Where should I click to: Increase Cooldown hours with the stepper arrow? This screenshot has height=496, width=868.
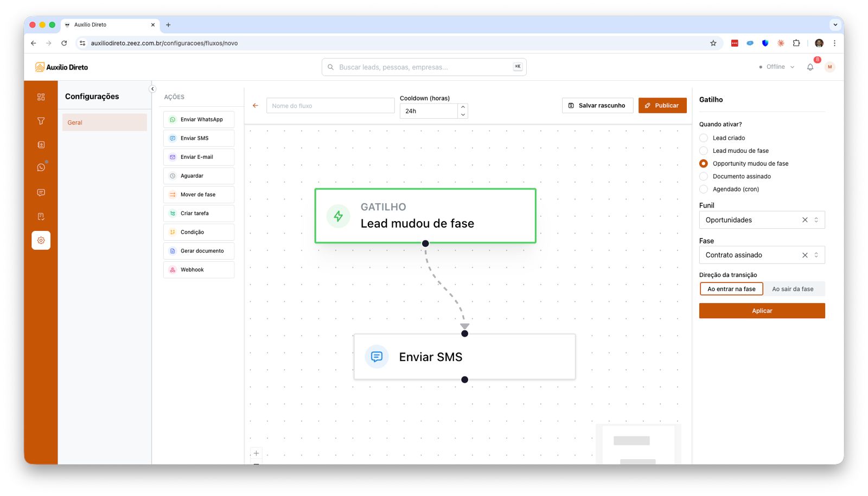[x=462, y=107]
